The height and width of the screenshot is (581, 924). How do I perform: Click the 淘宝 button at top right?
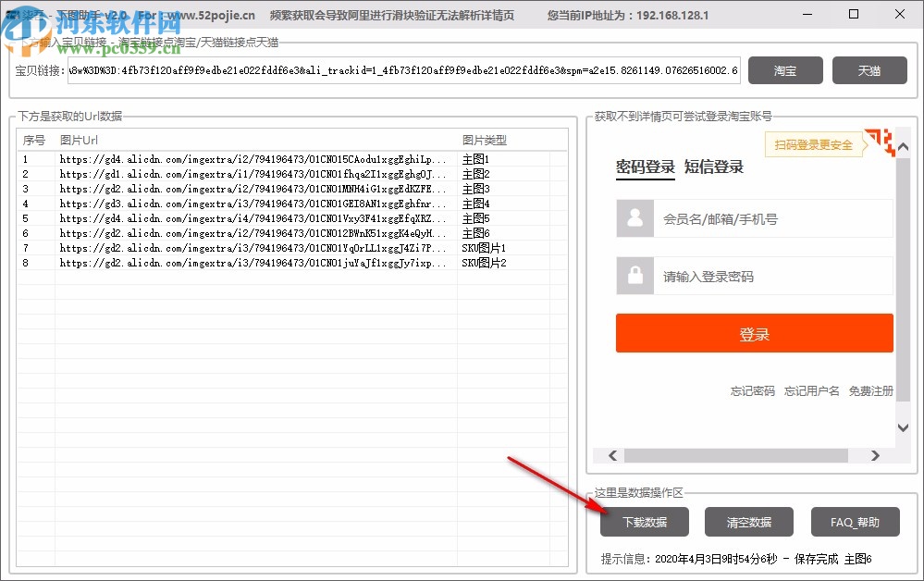click(785, 69)
